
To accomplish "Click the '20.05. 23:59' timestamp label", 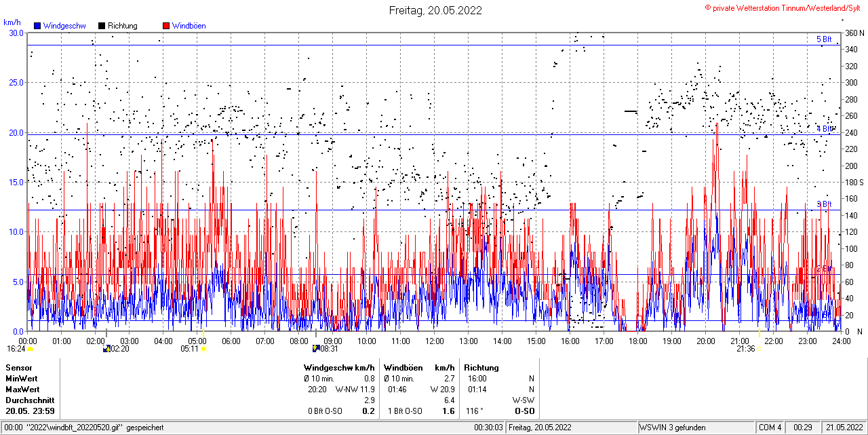I will pyautogui.click(x=31, y=411).
